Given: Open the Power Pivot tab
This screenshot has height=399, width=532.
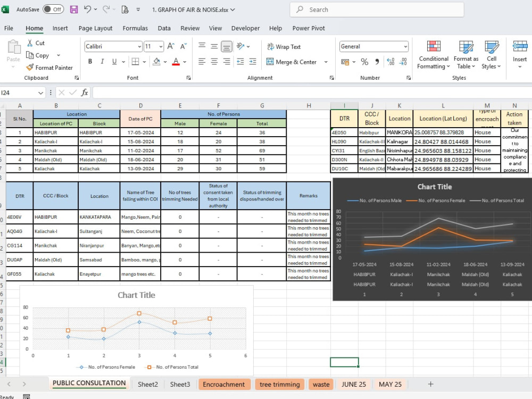Looking at the screenshot, I should (309, 28).
